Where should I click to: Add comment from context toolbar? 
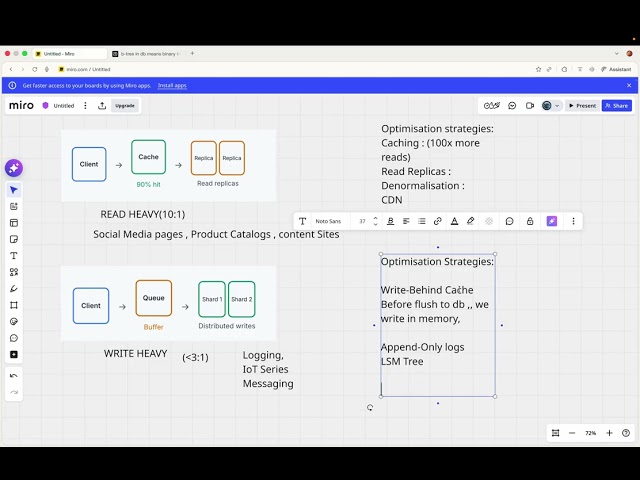(509, 221)
